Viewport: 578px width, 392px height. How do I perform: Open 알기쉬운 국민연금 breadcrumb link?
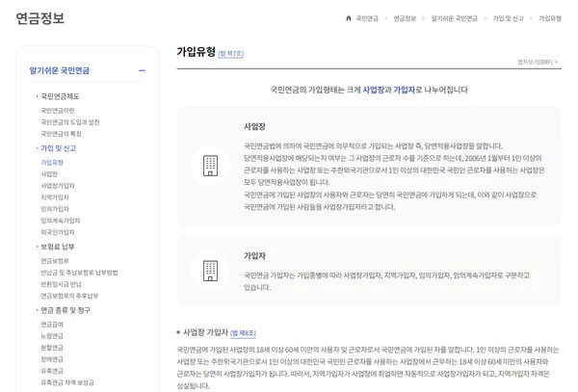tap(454, 18)
